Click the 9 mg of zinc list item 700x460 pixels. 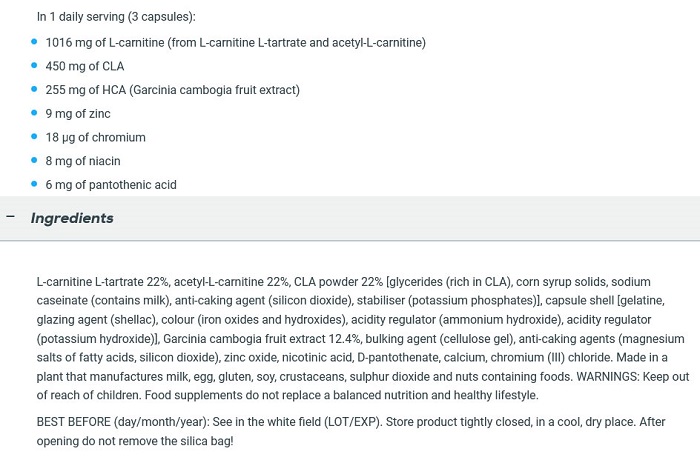78,113
